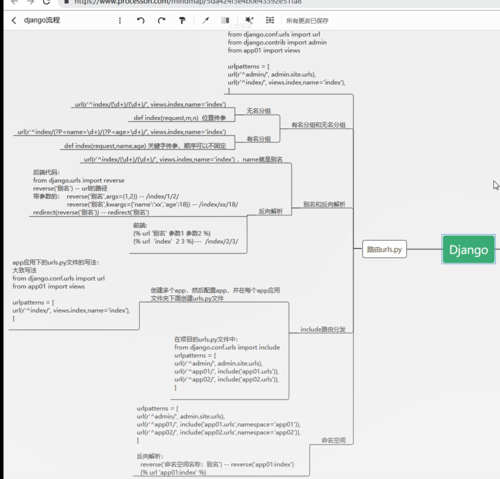Select the unnamed group node url(r'^index/(\d+)/(\d+)/'
500x479 pixels.
(150, 104)
